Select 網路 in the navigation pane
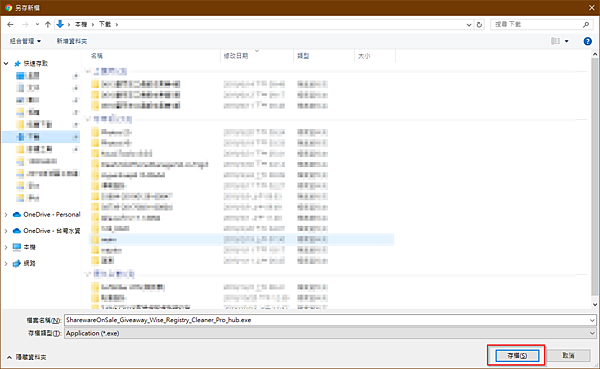 point(29,263)
